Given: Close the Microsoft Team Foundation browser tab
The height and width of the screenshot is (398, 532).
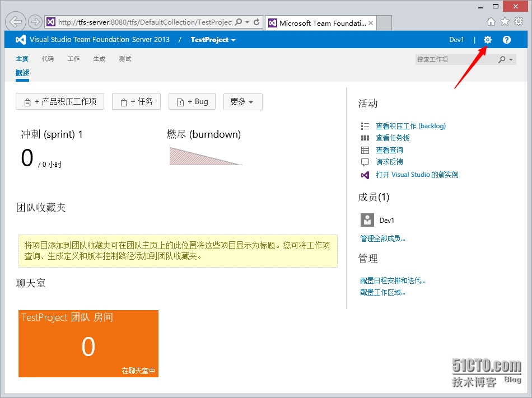Looking at the screenshot, I should [x=371, y=23].
